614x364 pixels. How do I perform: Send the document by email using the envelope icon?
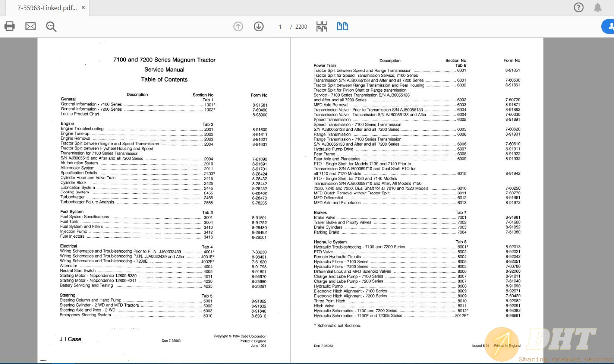tap(31, 26)
